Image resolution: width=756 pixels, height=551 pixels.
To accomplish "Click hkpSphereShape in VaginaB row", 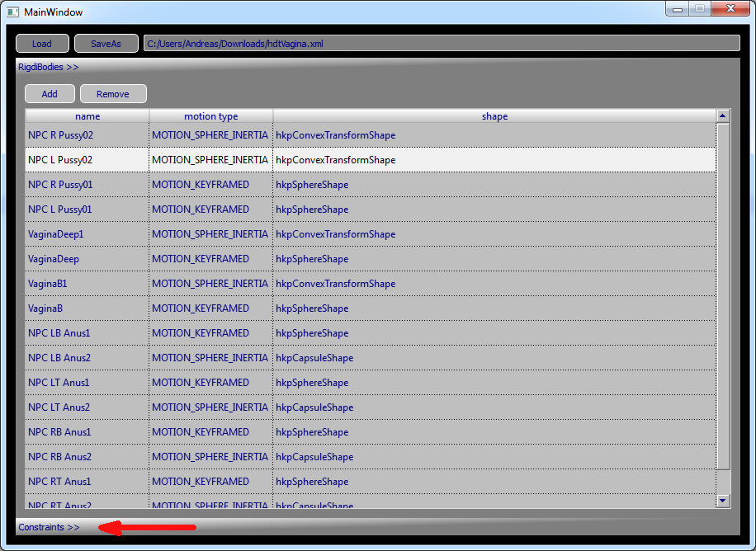I will pos(312,308).
